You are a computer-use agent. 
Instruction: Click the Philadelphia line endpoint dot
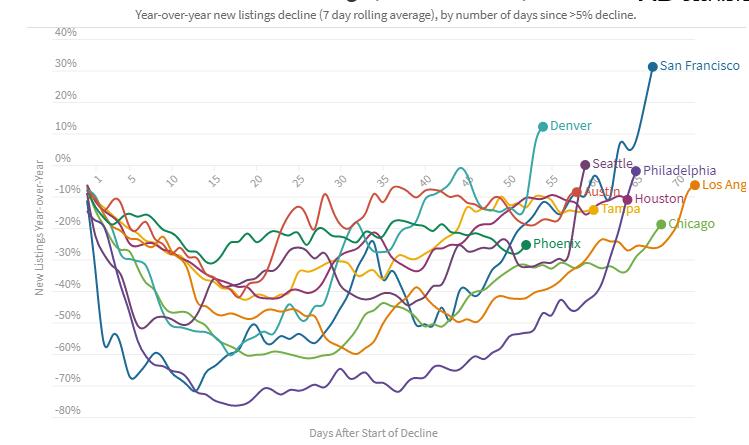635,171
